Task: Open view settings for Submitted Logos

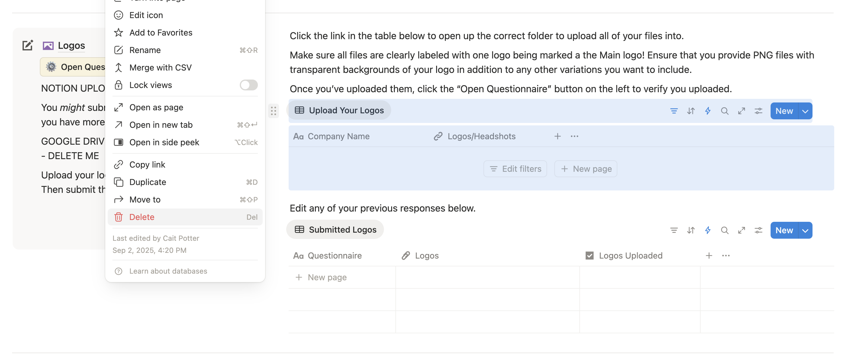Action: (x=758, y=230)
